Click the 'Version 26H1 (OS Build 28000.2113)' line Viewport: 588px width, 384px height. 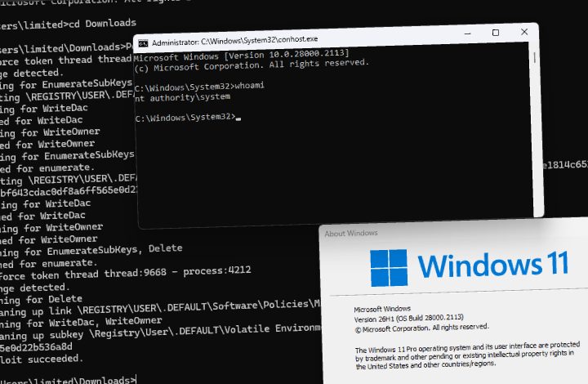tap(409, 319)
